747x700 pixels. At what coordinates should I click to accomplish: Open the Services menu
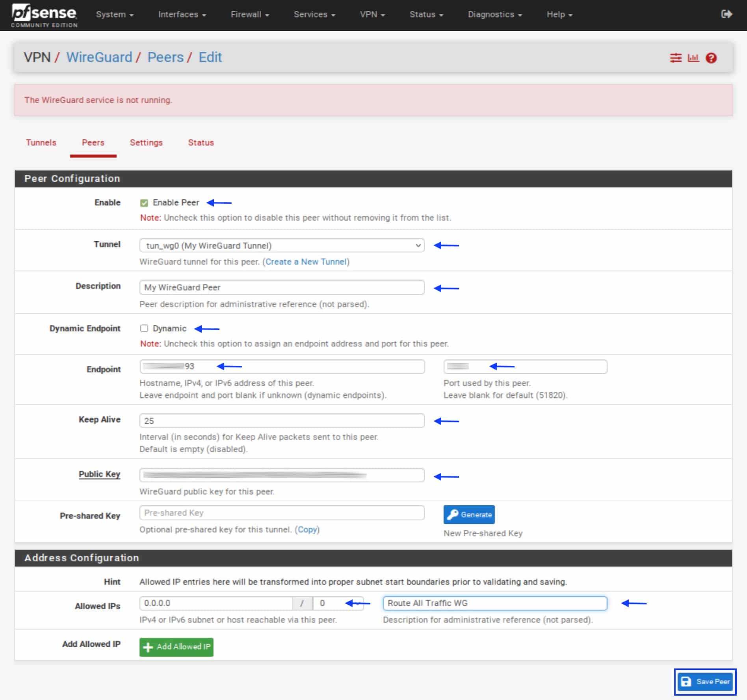[x=314, y=15]
